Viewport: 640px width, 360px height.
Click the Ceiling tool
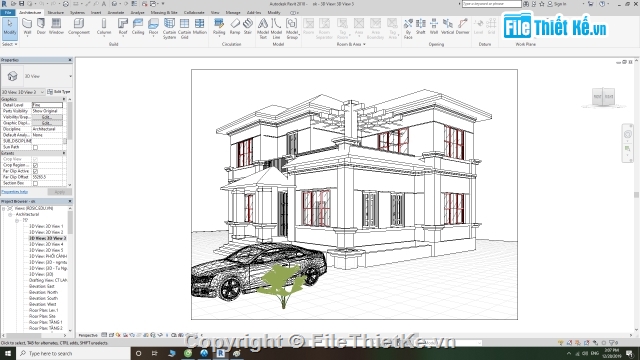click(x=138, y=27)
